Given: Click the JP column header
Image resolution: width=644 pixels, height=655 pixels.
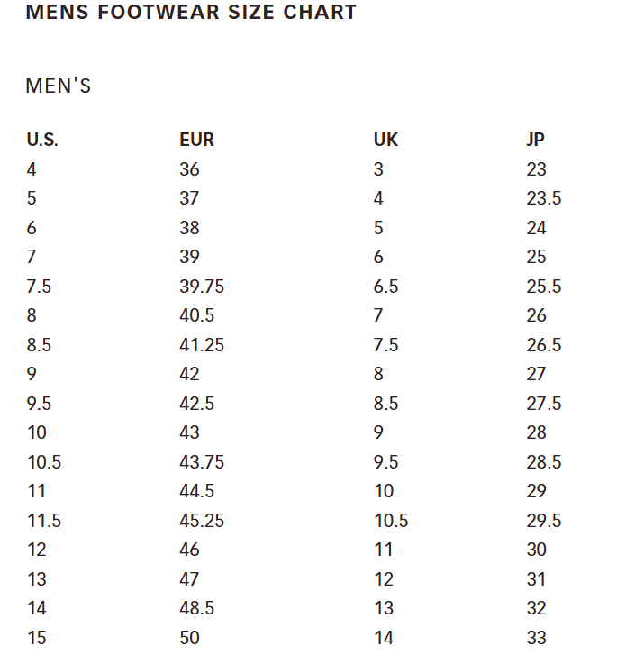Looking at the screenshot, I should pos(535,140).
